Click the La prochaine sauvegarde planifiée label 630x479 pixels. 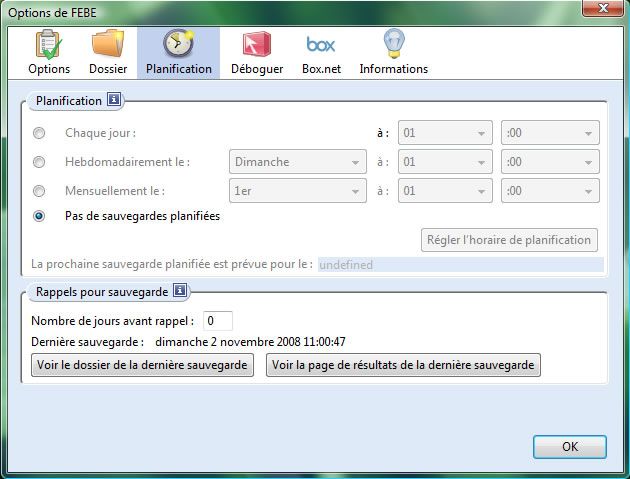coord(172,264)
